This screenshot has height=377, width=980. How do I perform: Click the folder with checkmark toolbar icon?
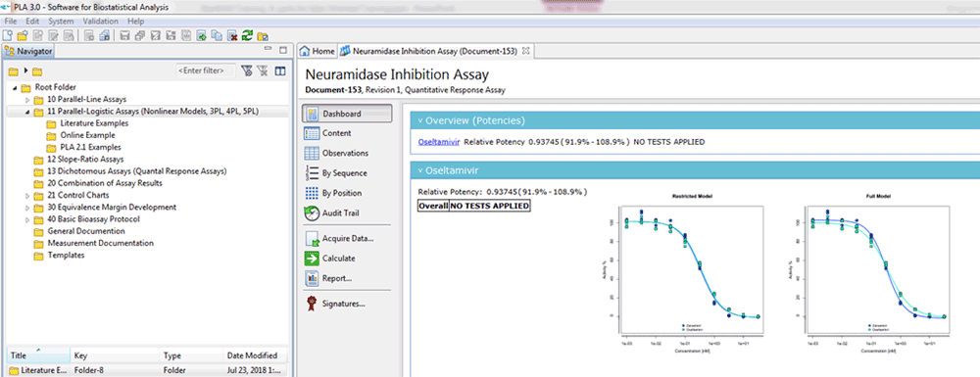(263, 36)
